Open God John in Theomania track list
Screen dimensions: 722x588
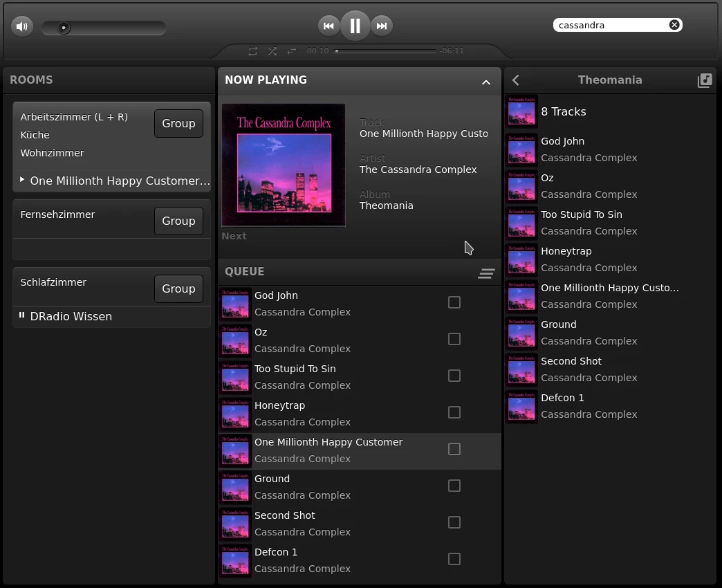pos(610,150)
